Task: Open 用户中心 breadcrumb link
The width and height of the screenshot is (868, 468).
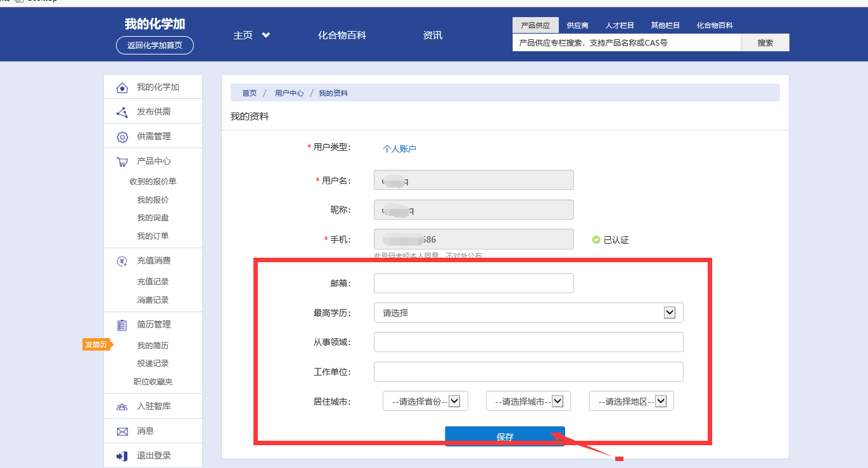Action: [x=289, y=93]
